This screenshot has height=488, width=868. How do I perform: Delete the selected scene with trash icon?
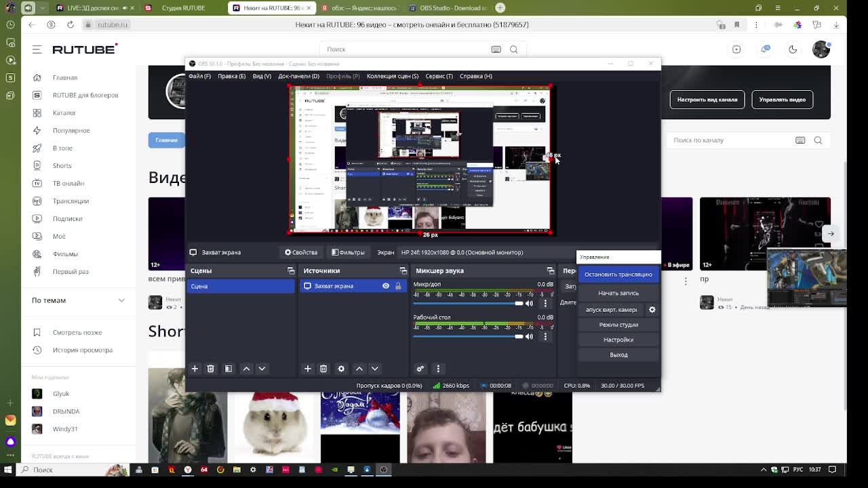tap(211, 369)
